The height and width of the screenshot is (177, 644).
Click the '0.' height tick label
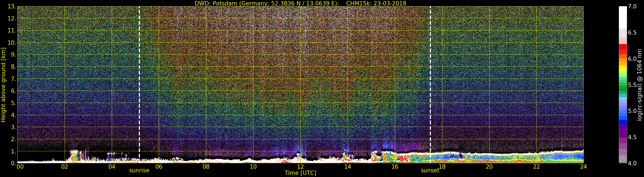(x=14, y=163)
